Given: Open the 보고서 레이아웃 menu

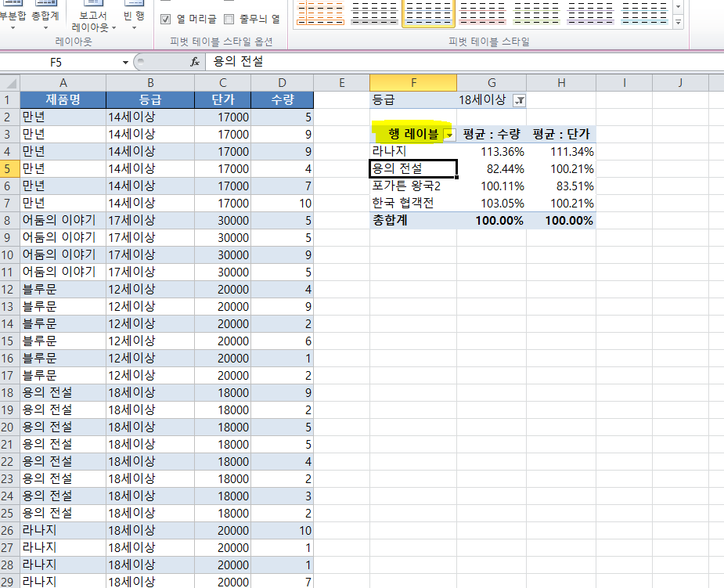Looking at the screenshot, I should click(93, 21).
